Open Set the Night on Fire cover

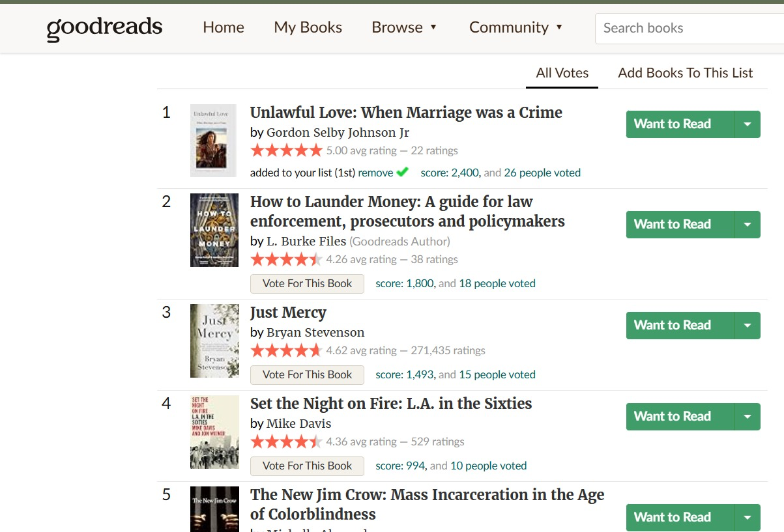coord(214,432)
